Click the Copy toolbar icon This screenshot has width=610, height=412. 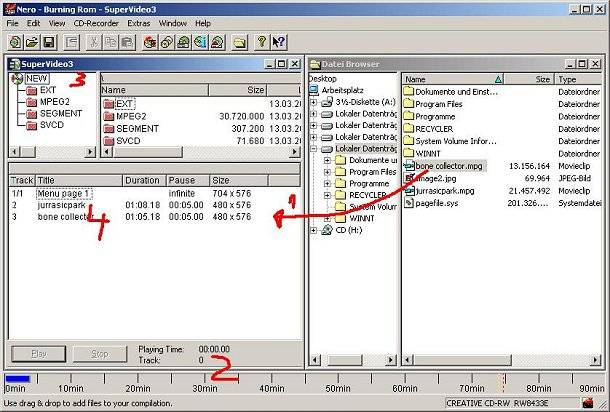111,42
